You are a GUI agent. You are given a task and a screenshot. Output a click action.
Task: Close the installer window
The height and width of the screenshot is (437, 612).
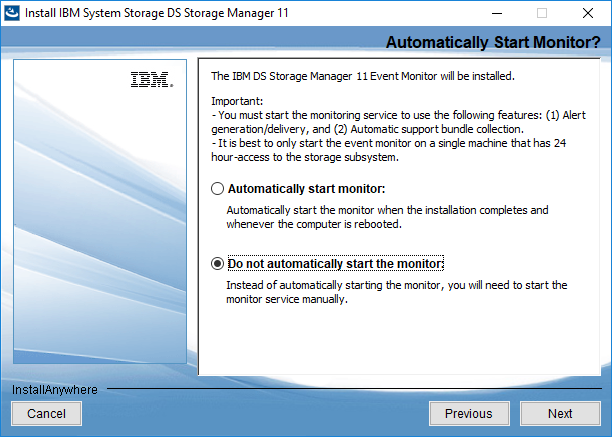(x=588, y=13)
